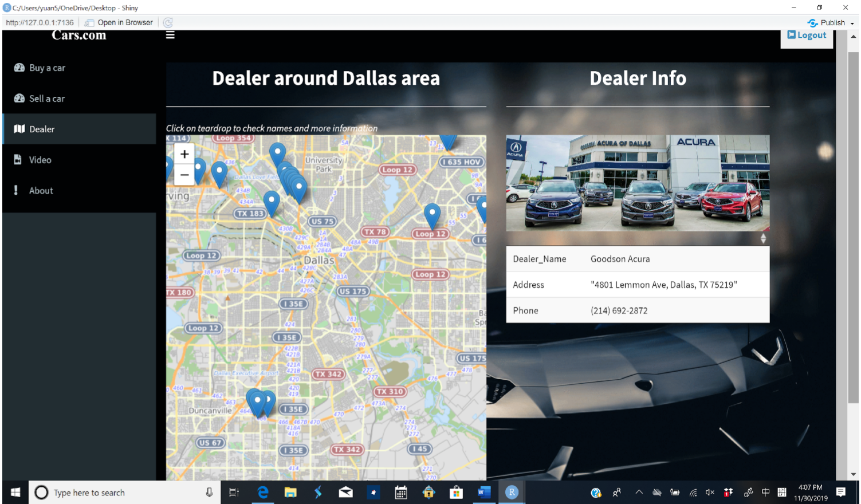The image size is (861, 504).
Task: Click the map marker above TX 183
Action: (272, 204)
